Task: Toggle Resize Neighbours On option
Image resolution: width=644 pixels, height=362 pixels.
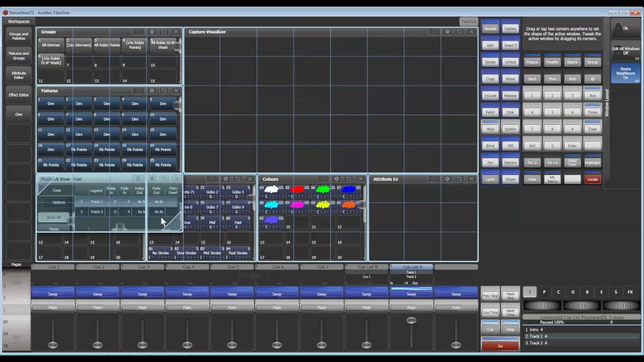Action: point(625,73)
